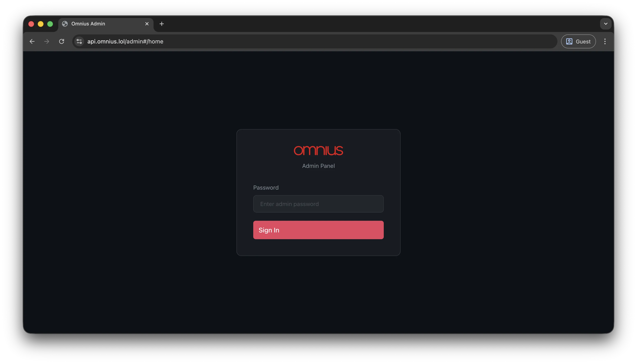637x364 pixels.
Task: Click the omnius logo on the login card
Action: pos(318,150)
